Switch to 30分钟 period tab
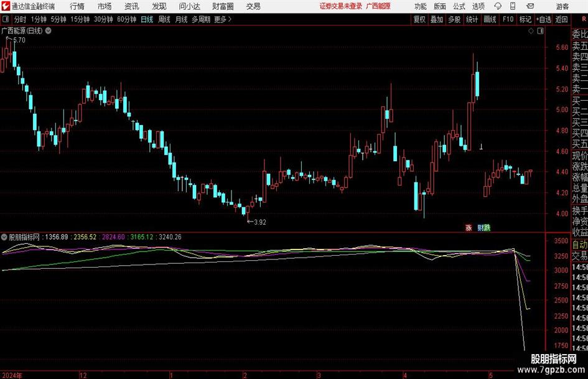Image resolution: width=588 pixels, height=379 pixels. [x=103, y=19]
